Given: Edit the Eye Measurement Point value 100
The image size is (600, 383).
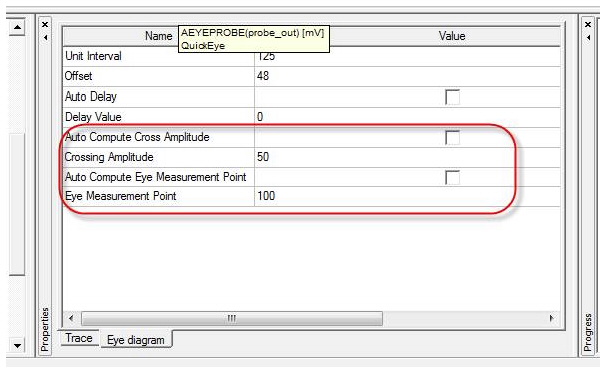Looking at the screenshot, I should pyautogui.click(x=407, y=196).
